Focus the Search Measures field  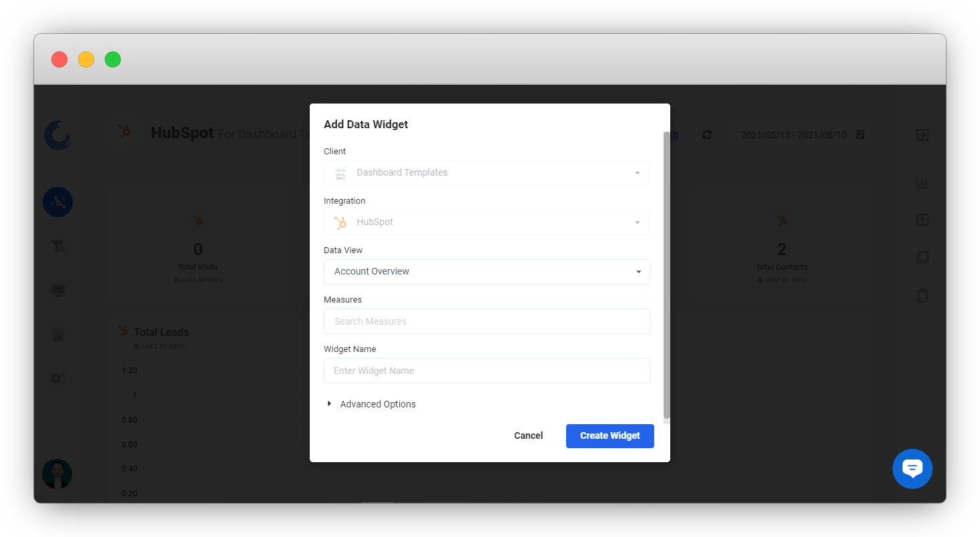(x=487, y=321)
